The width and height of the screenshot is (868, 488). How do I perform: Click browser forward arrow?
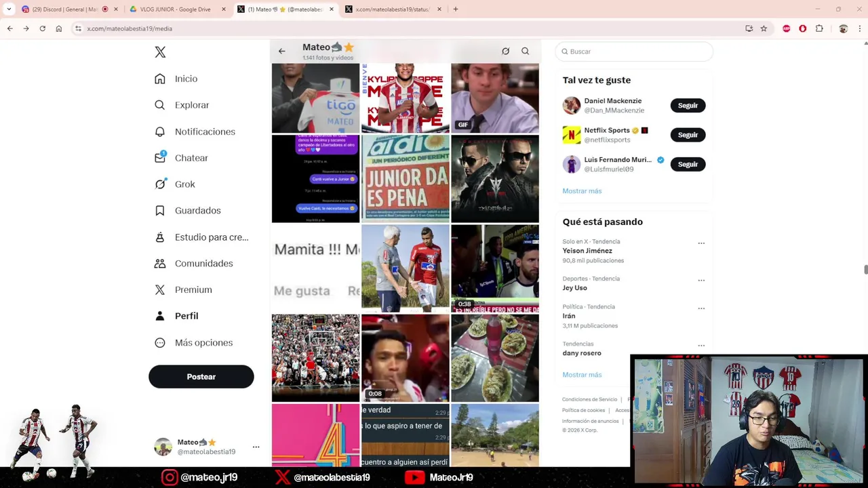tap(26, 28)
